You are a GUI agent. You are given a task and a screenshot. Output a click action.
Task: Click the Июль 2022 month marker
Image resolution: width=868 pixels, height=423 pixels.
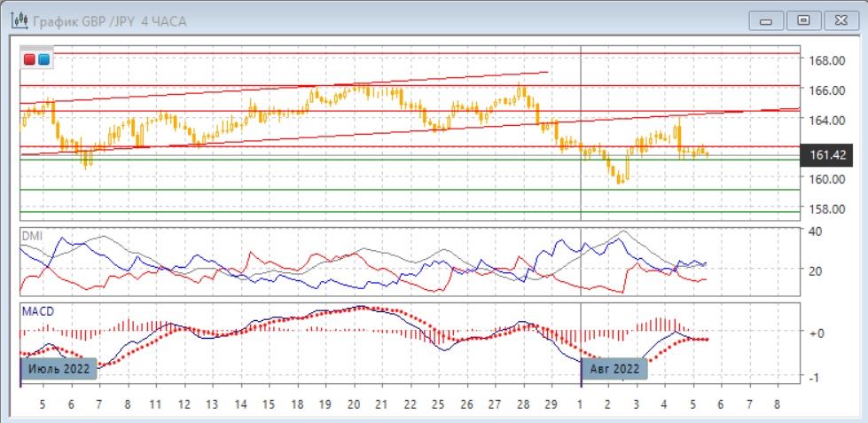point(59,368)
